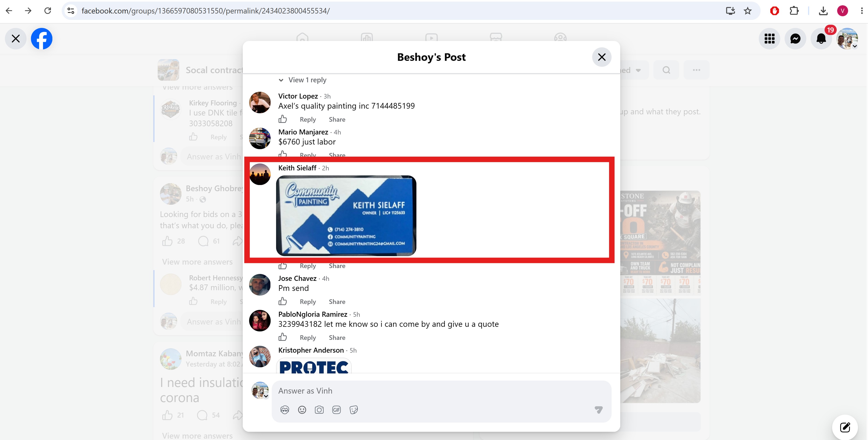
Task: Reply to PabloNgloria Ramirez's comment
Action: pos(308,338)
